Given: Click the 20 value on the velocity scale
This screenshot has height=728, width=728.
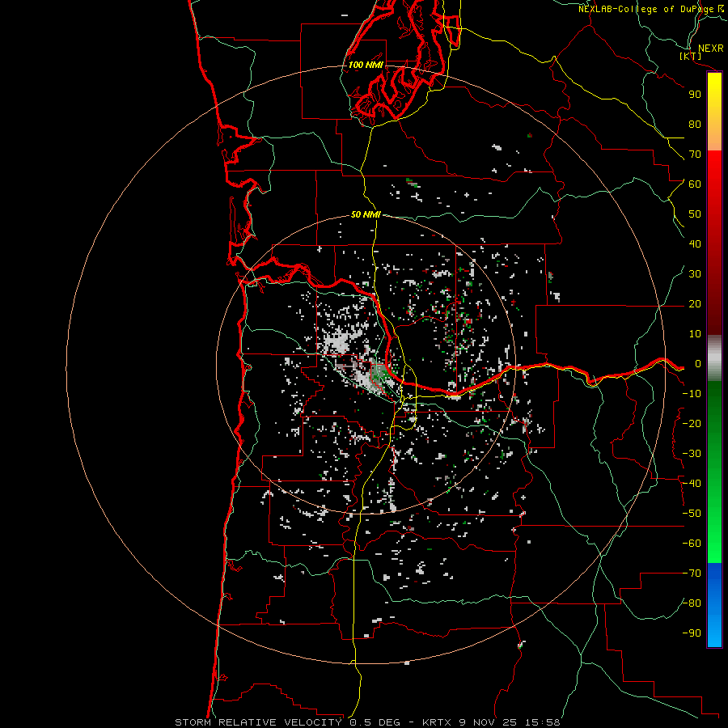Looking at the screenshot, I should pyautogui.click(x=695, y=304).
